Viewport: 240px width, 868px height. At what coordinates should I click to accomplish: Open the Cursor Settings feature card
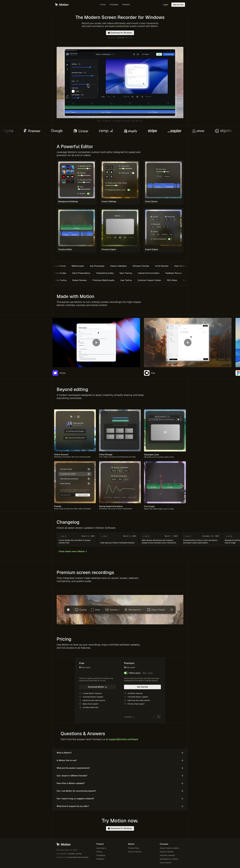click(120, 182)
